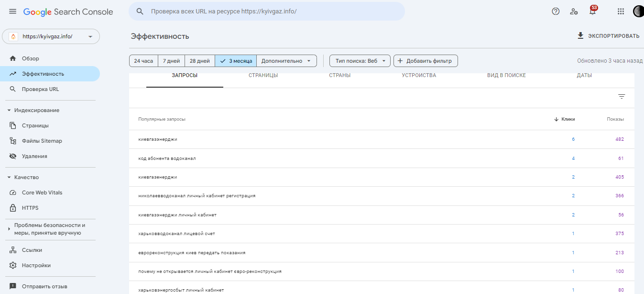This screenshot has width=644, height=294.
Task: Select query почему не открывается личный кабинет
Action: click(x=382, y=271)
